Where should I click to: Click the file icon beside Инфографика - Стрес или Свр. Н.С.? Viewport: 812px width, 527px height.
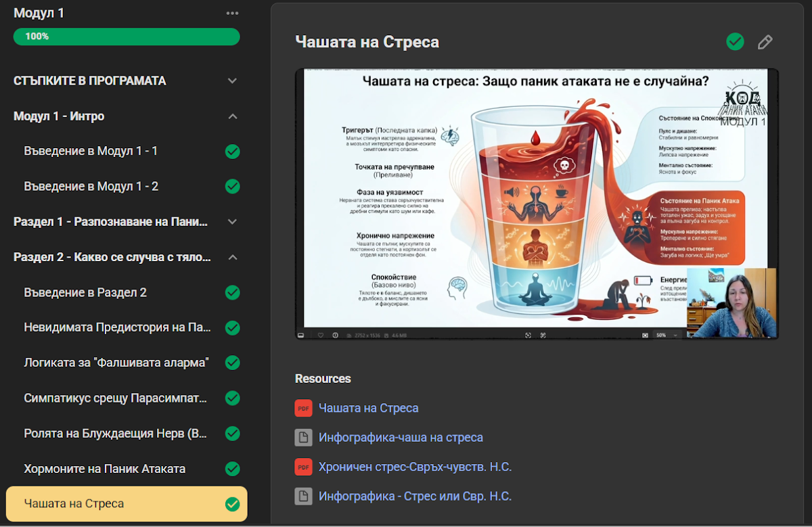[x=303, y=497]
